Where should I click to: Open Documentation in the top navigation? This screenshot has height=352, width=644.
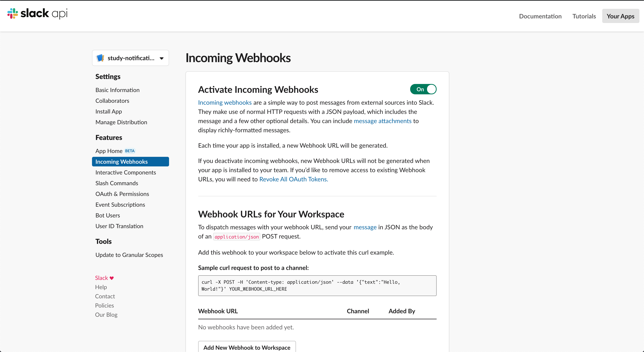coord(540,16)
